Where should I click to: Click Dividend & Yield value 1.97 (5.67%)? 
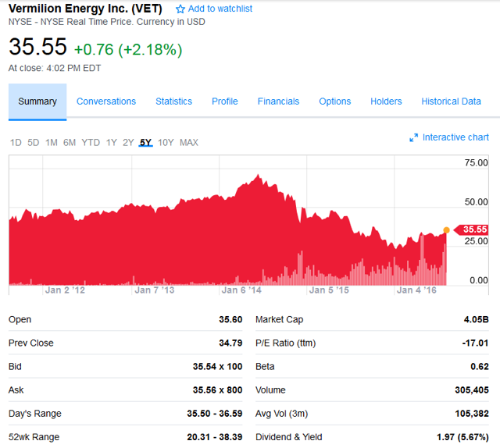462,437
